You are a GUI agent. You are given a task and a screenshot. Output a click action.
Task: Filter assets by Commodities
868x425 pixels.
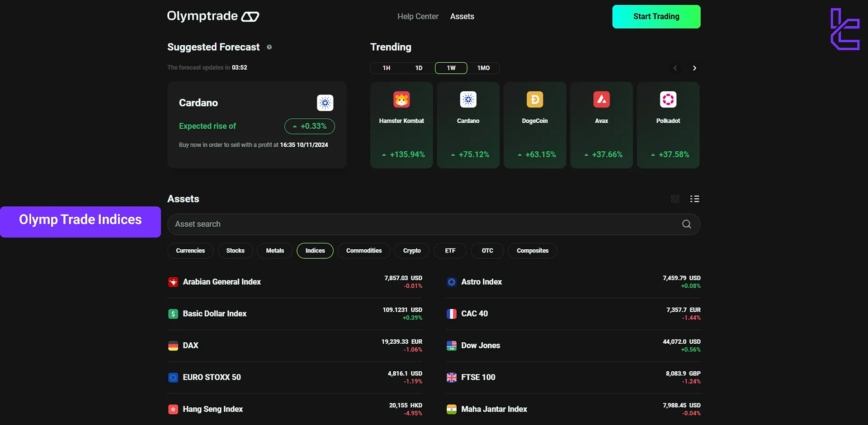pyautogui.click(x=364, y=251)
